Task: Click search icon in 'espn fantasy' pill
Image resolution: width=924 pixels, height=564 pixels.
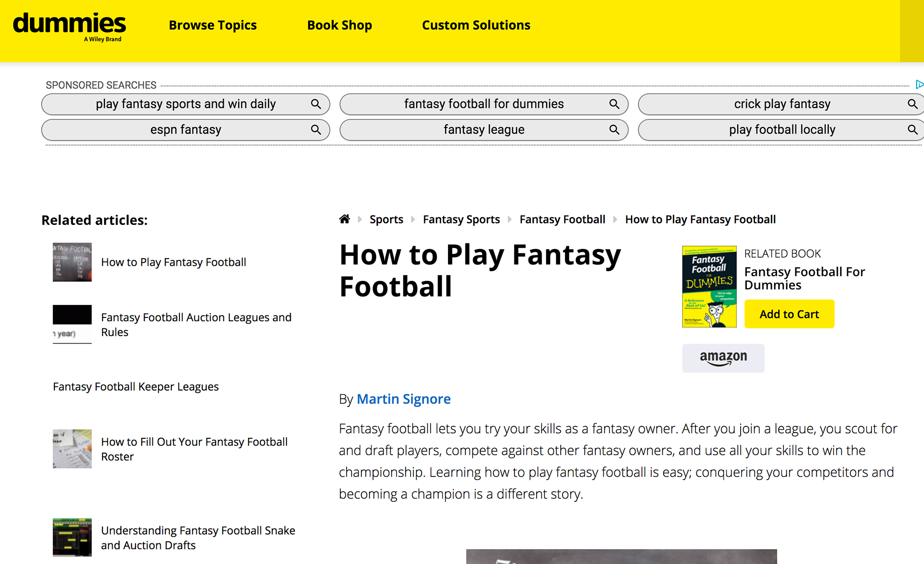Action: 316,130
